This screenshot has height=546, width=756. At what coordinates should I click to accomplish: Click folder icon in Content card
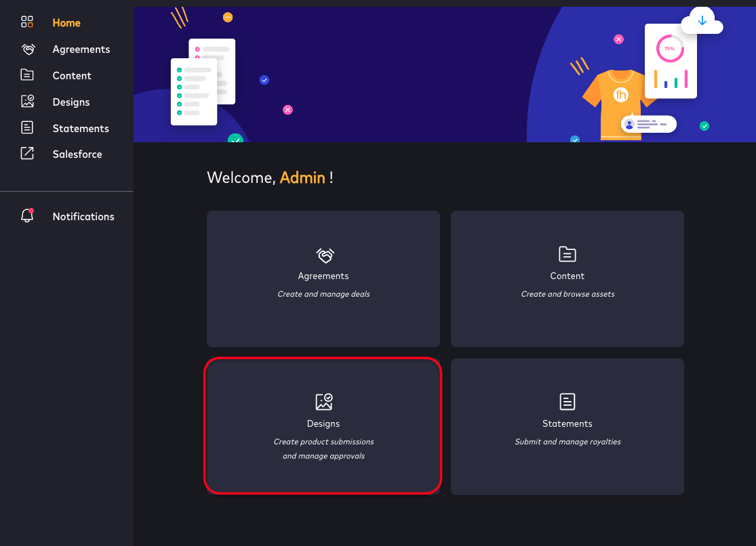pyautogui.click(x=567, y=254)
